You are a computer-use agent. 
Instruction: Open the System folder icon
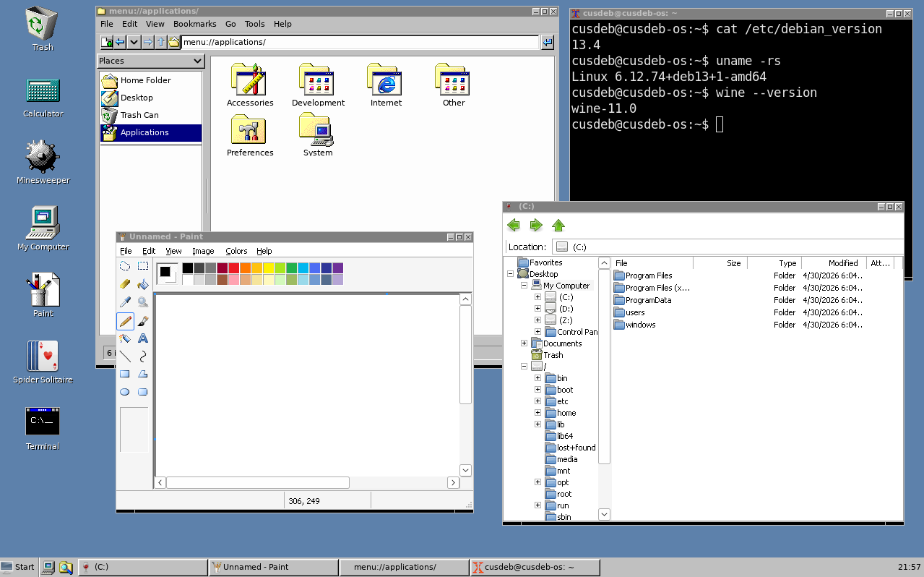point(318,129)
